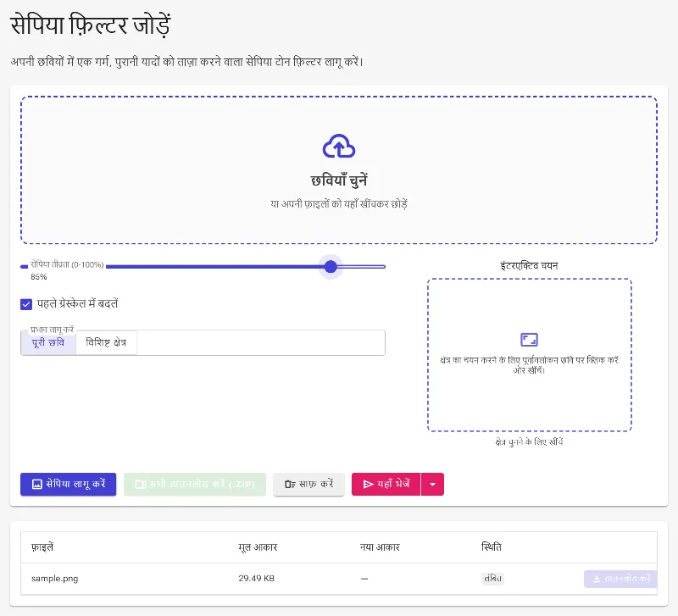Click the 'फ़ाइलें' column header
Image resolution: width=678 pixels, height=616 pixels.
[42, 547]
